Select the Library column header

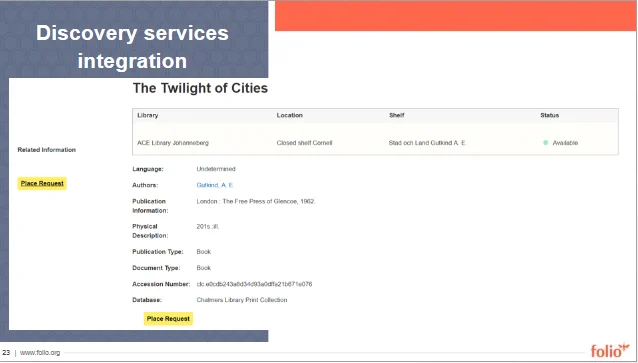[x=148, y=115]
